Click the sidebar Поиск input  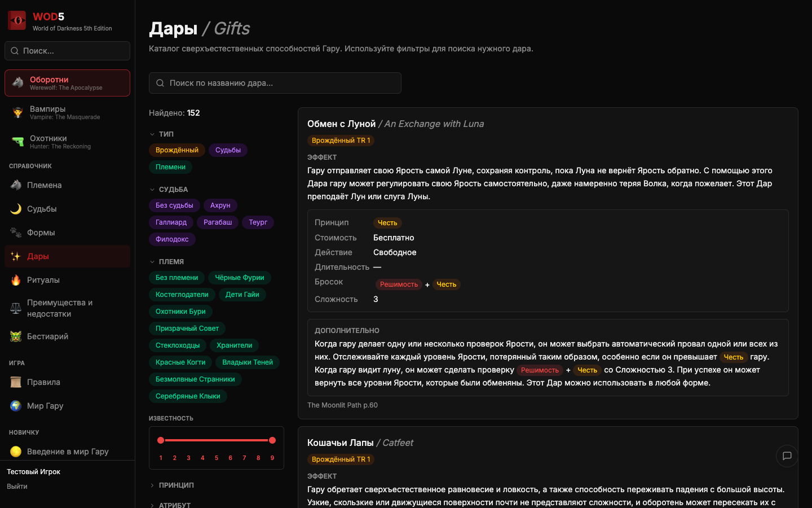tap(67, 51)
